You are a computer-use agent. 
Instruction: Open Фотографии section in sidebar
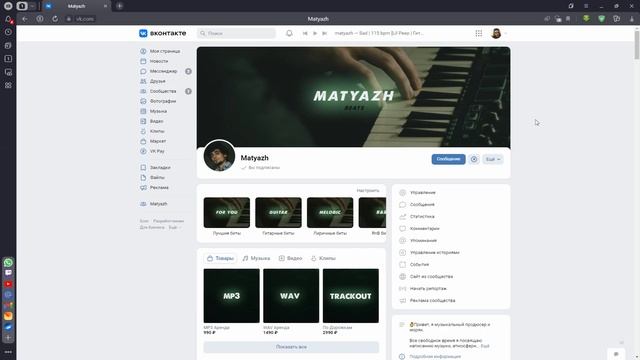[158, 101]
